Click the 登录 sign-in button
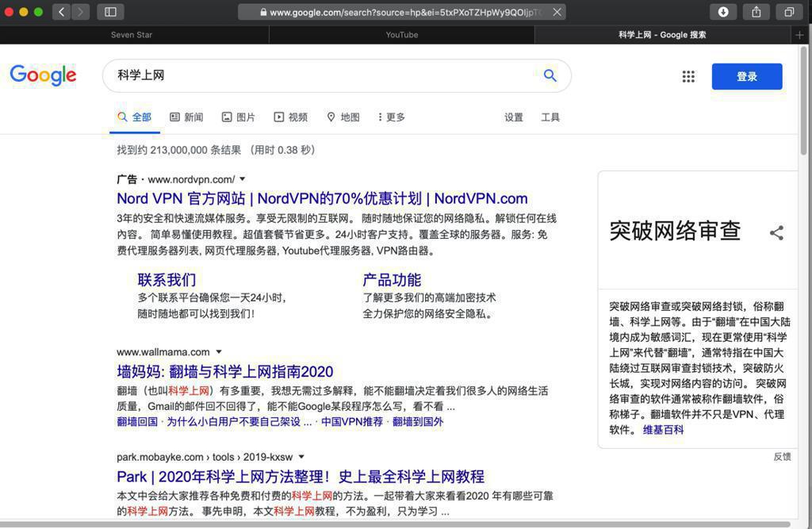812x529 pixels. tap(747, 77)
